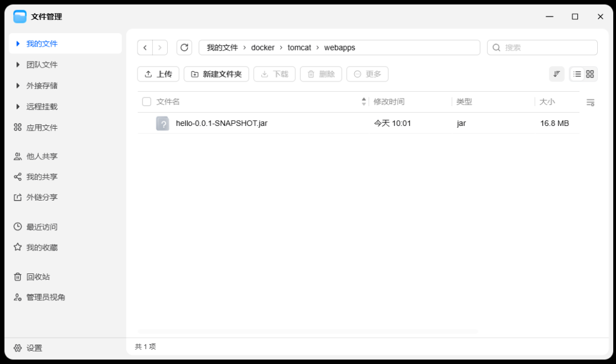Switch to grid view layout

tap(590, 74)
